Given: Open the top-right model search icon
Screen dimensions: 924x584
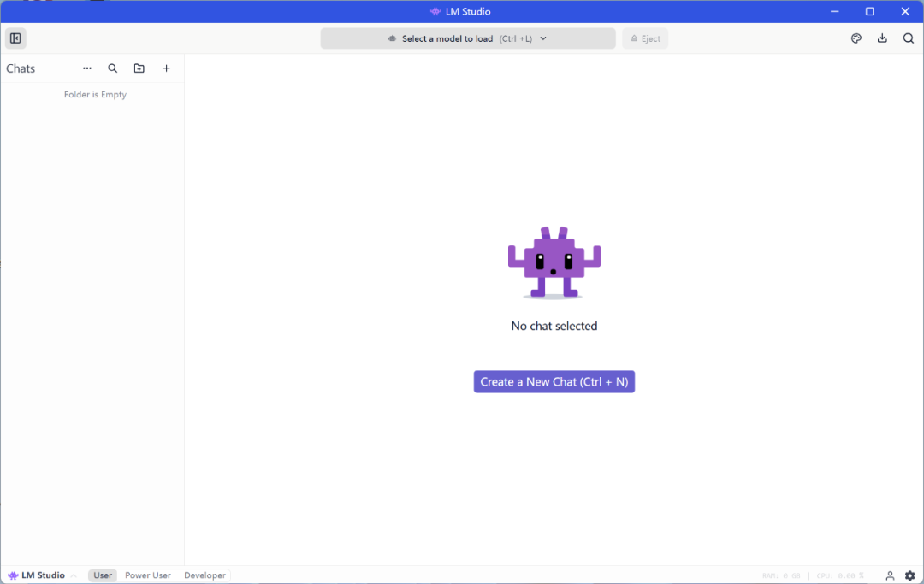Looking at the screenshot, I should (908, 38).
